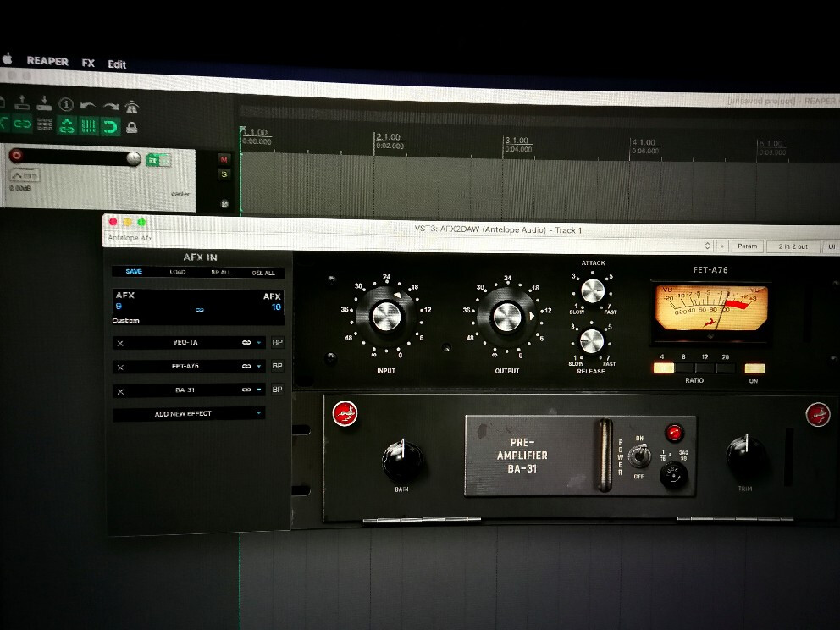The height and width of the screenshot is (630, 840).
Task: Click DEL ALL to delete all effects
Action: 263,274
